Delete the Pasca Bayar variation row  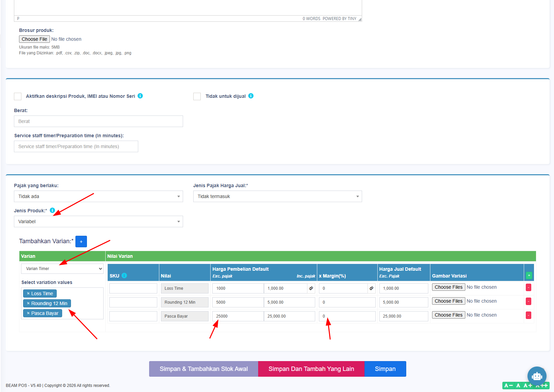(x=529, y=315)
